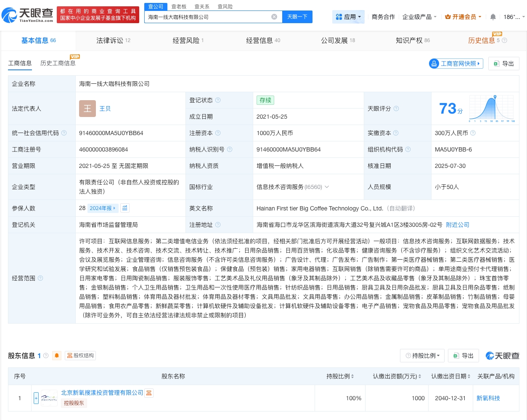Select the 查公司 search tab
This screenshot has height=420, width=527.
tap(156, 7)
